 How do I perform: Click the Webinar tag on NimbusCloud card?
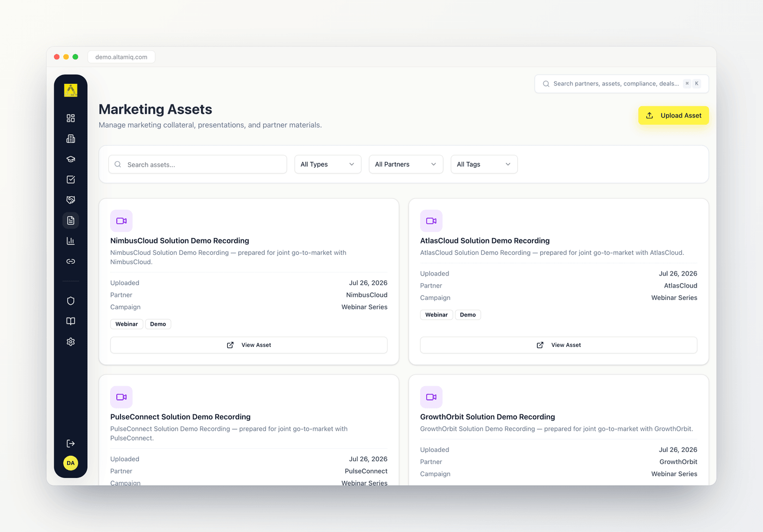click(126, 324)
